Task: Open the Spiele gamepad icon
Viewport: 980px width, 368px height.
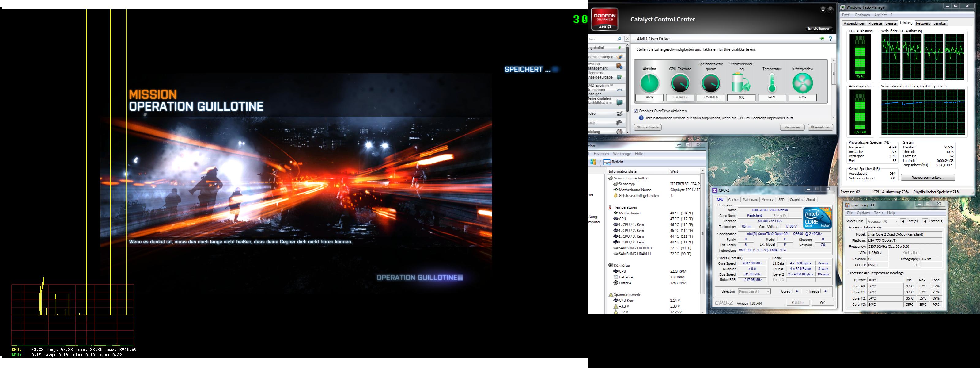Action: [619, 123]
